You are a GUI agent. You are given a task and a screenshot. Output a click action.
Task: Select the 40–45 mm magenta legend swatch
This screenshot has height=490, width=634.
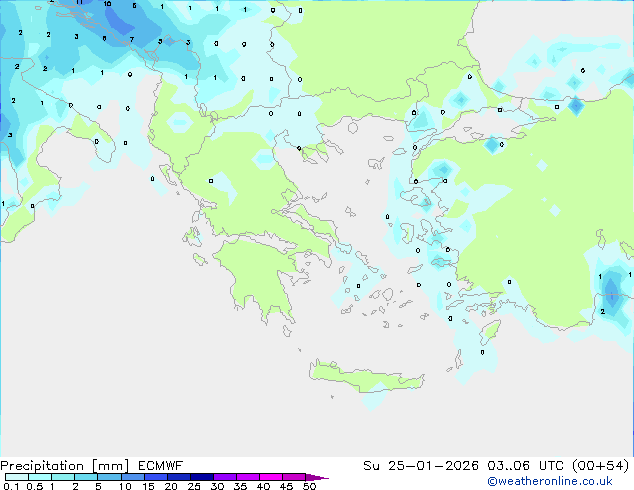pyautogui.click(x=271, y=477)
